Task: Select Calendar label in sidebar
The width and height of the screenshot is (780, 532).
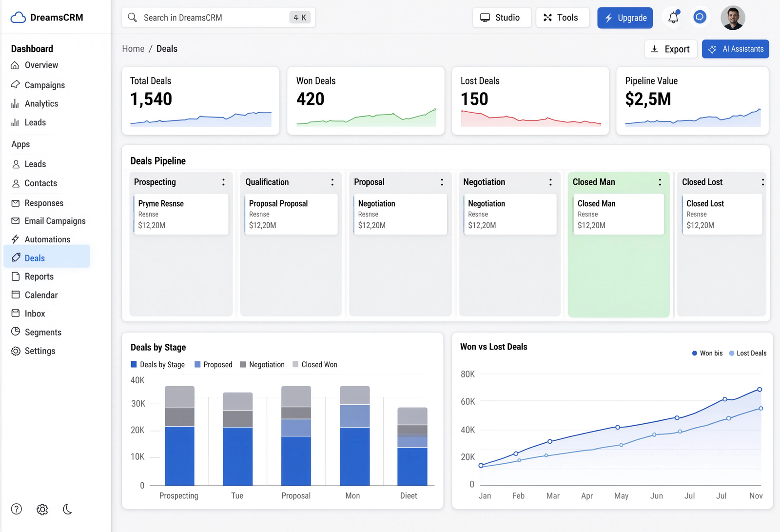Action: coord(41,295)
